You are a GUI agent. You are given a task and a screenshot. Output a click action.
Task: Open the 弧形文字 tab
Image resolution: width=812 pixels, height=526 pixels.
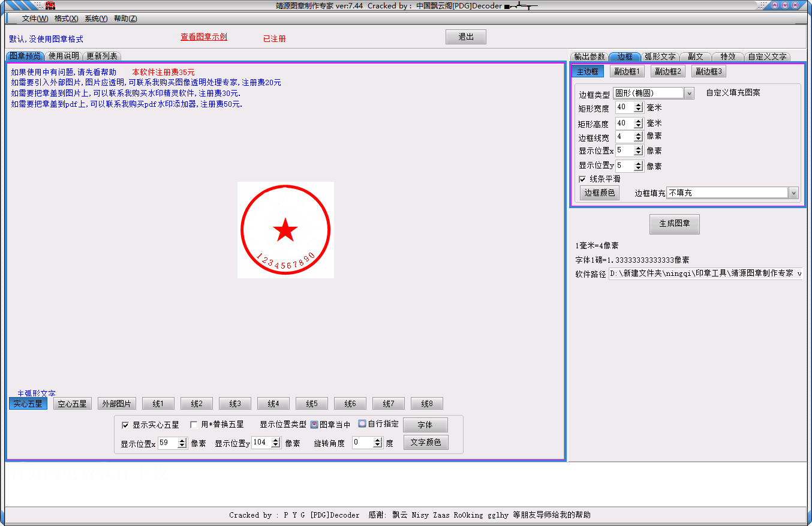[x=660, y=56]
